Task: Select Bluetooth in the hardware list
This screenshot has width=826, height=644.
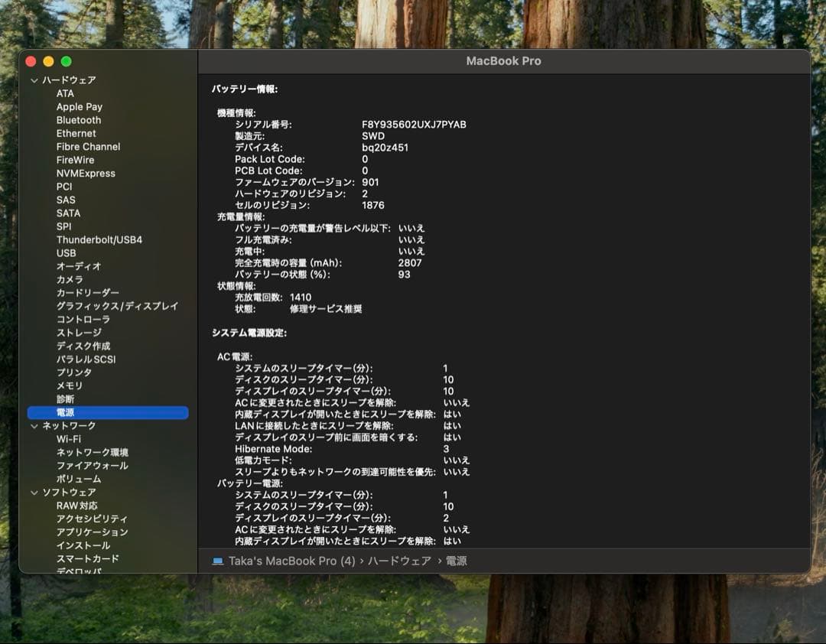Action: (x=79, y=120)
